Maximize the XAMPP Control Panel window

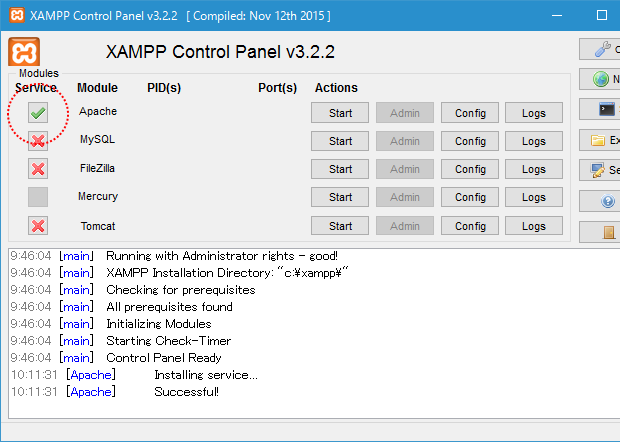click(x=602, y=15)
